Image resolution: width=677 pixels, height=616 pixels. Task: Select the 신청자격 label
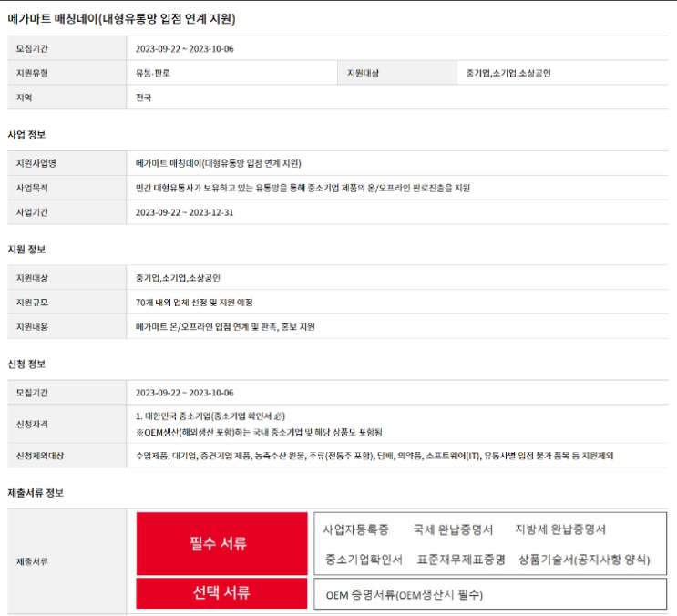click(x=32, y=425)
